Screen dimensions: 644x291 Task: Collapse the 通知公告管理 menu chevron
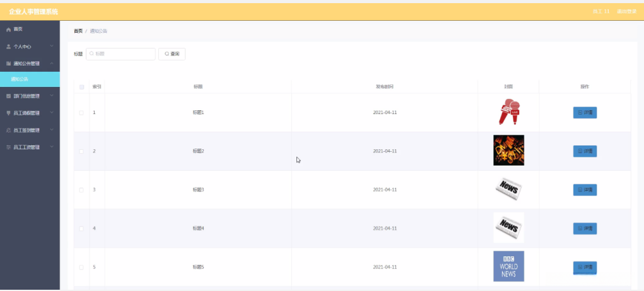coord(52,64)
